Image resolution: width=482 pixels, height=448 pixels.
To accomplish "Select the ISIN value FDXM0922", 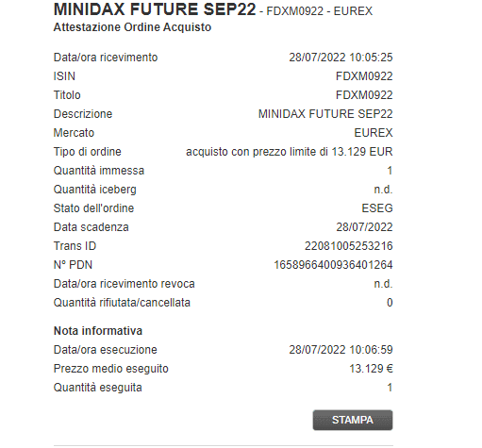I will click(x=364, y=76).
